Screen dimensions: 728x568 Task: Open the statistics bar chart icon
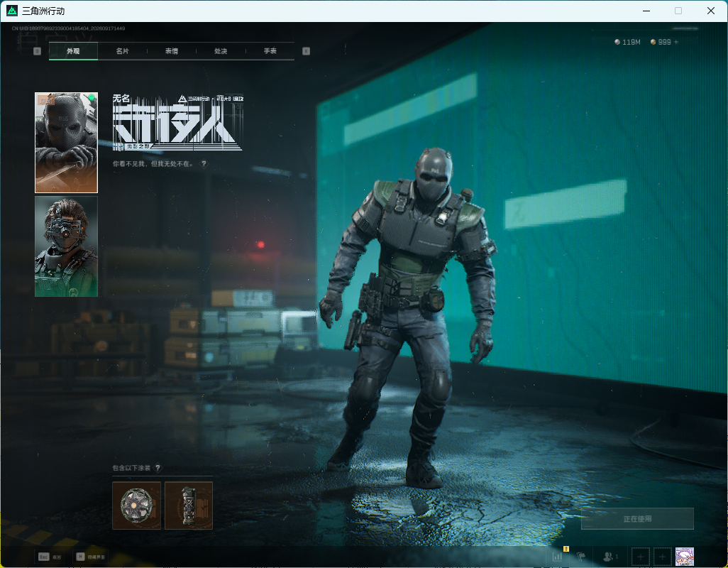(557, 556)
